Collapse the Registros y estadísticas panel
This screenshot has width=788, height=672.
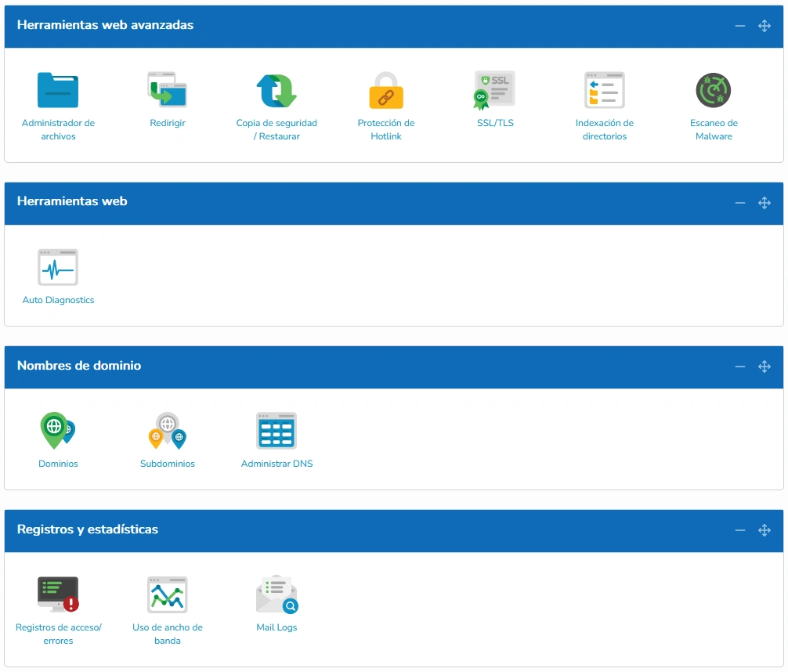(x=739, y=530)
